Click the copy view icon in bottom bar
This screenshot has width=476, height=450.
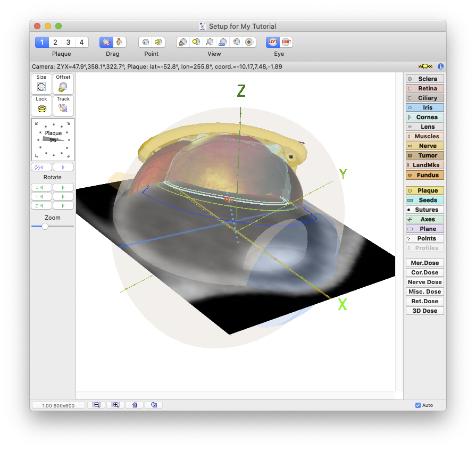(154, 405)
